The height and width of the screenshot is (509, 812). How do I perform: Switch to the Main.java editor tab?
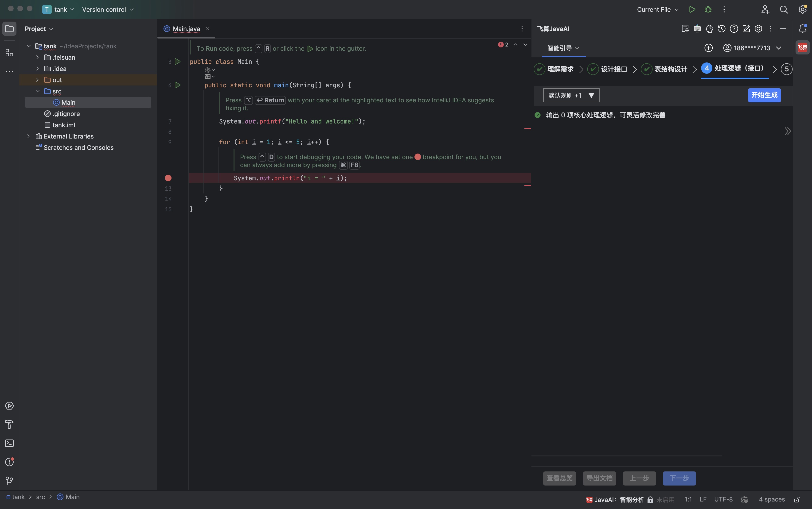click(x=186, y=29)
